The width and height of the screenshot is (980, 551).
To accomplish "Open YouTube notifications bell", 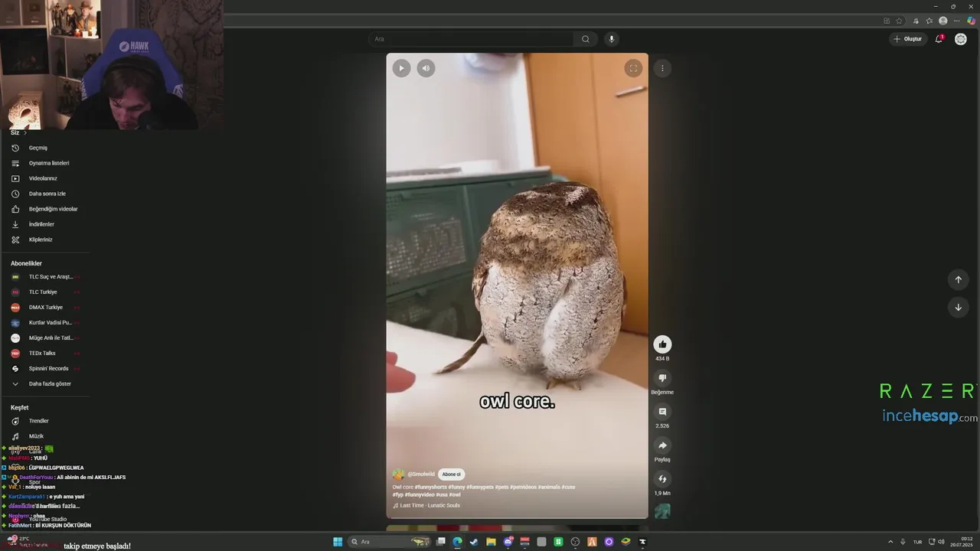I will point(939,39).
